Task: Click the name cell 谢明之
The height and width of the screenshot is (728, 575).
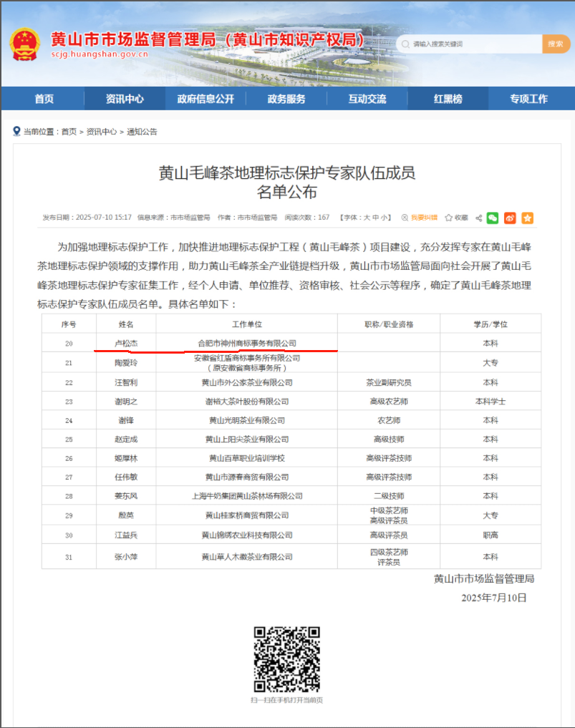Action: [x=126, y=402]
